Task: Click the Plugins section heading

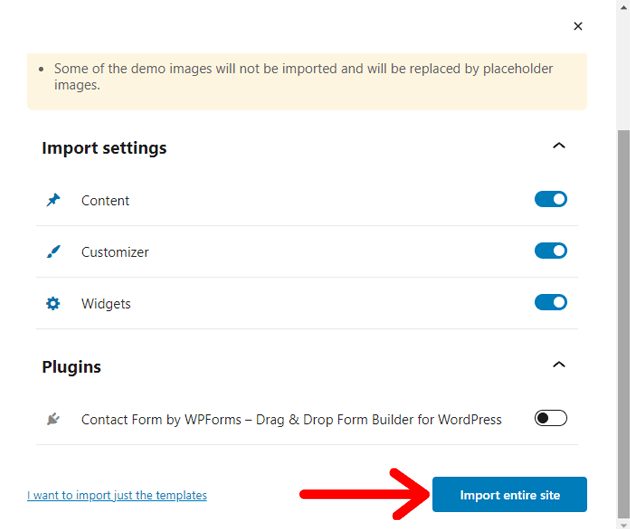Action: 71,367
